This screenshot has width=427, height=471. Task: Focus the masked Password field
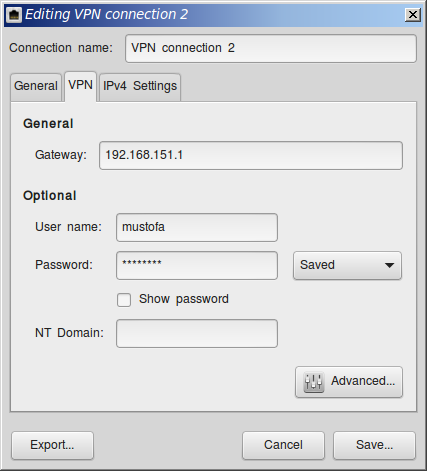[x=197, y=265]
